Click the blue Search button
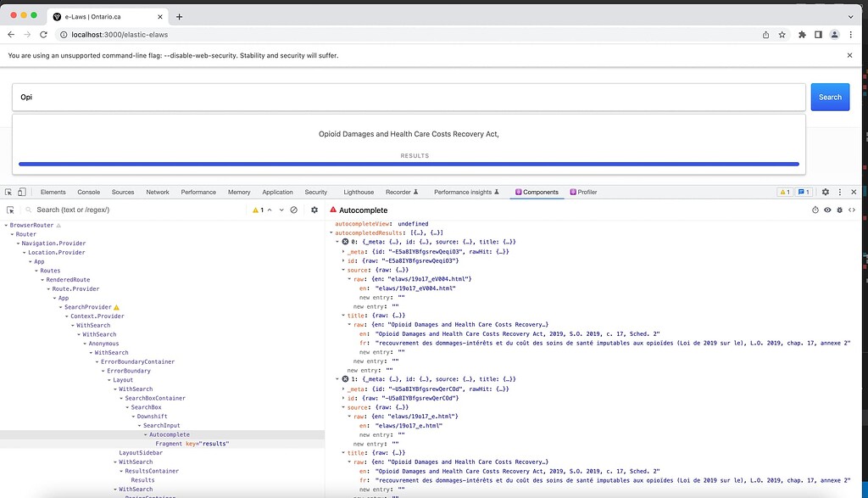The width and height of the screenshot is (868, 498). point(830,97)
